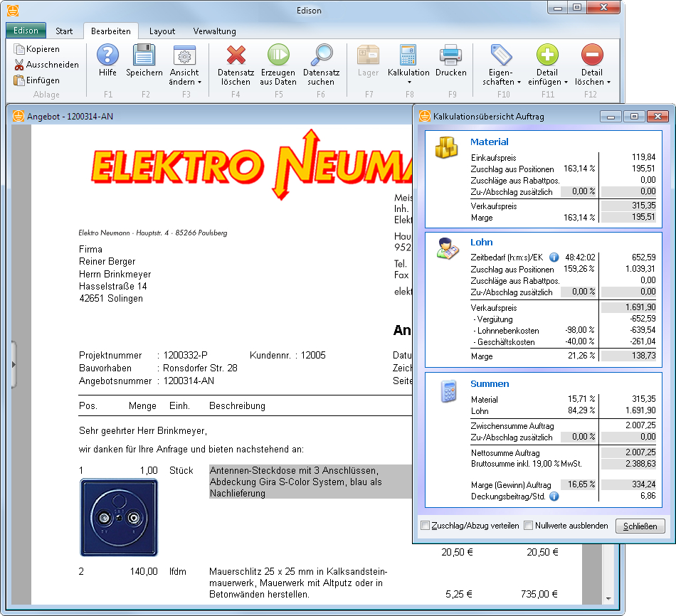The image size is (676, 616).
Task: Enable Zuschlag/Abzug verteilen checkbox
Action: click(x=426, y=526)
